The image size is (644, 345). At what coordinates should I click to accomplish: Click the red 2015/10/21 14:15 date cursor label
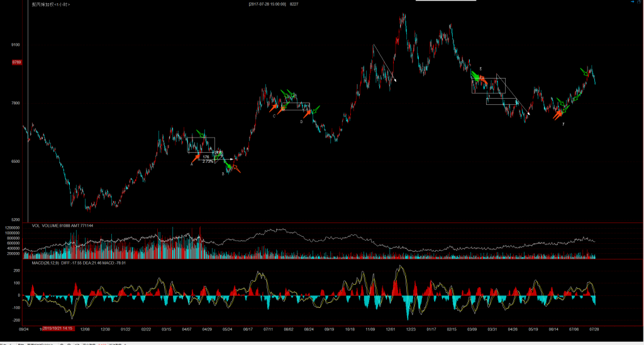(57, 329)
